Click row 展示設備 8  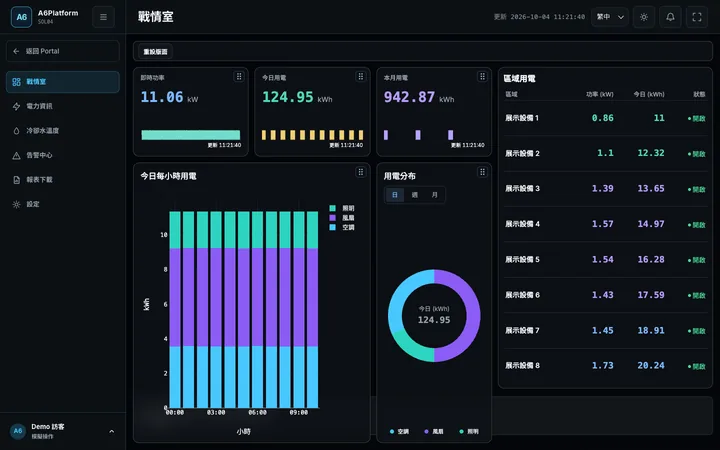(x=605, y=366)
